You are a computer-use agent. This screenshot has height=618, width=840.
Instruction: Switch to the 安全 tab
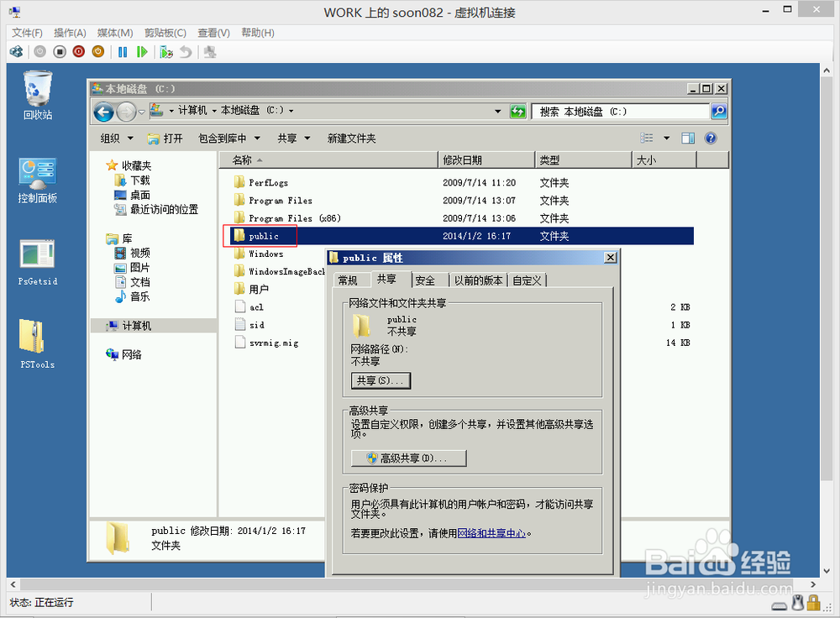coord(425,280)
